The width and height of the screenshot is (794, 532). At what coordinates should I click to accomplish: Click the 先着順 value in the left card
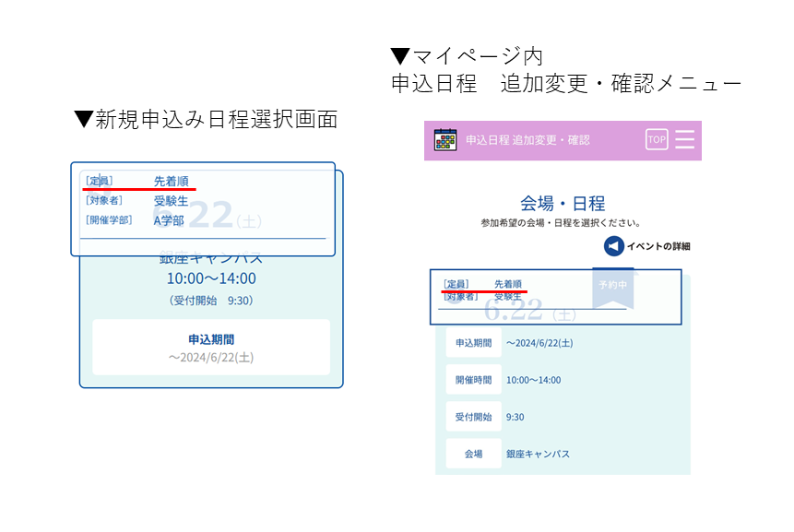pos(172,182)
